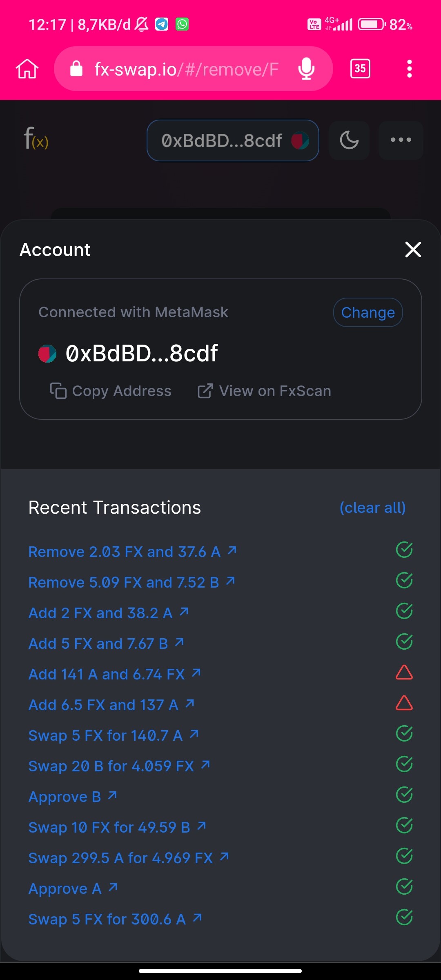Tap the microphone icon in address bar
This screenshot has width=441, height=980.
306,69
